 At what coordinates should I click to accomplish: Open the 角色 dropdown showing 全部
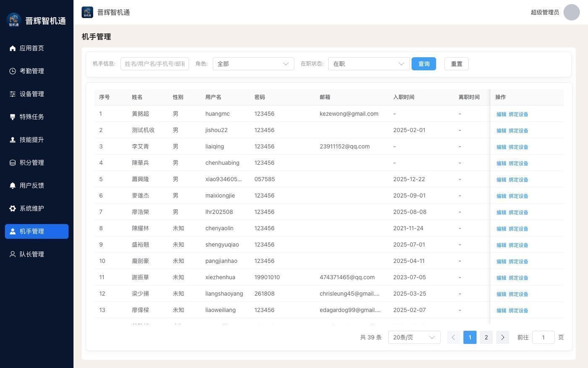[x=253, y=64]
